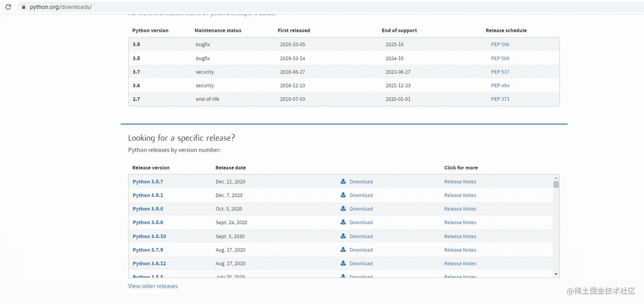Open PEP 537 release schedule link
644x304 pixels.
[x=500, y=72]
